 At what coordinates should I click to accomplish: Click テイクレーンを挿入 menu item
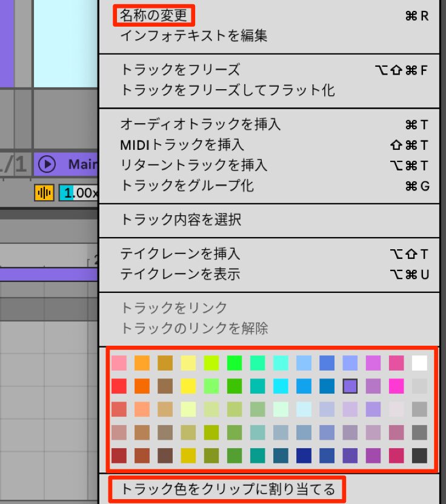[x=180, y=254]
